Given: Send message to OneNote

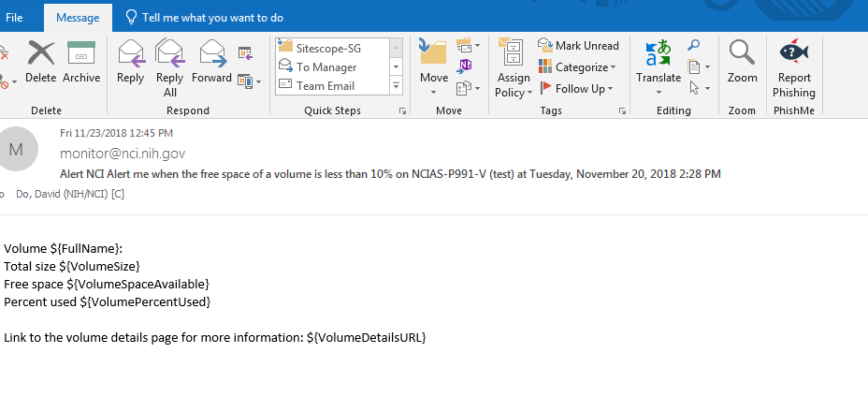Looking at the screenshot, I should click(x=465, y=66).
